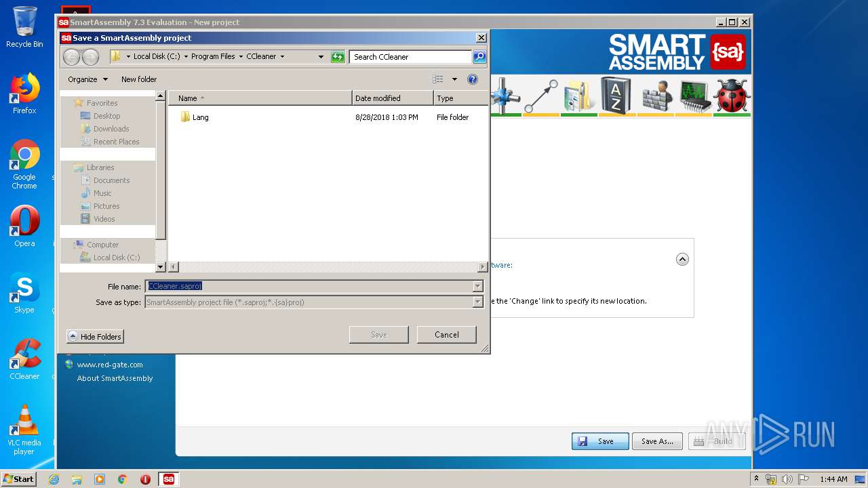Click the file list right scroll arrow

coord(483,267)
